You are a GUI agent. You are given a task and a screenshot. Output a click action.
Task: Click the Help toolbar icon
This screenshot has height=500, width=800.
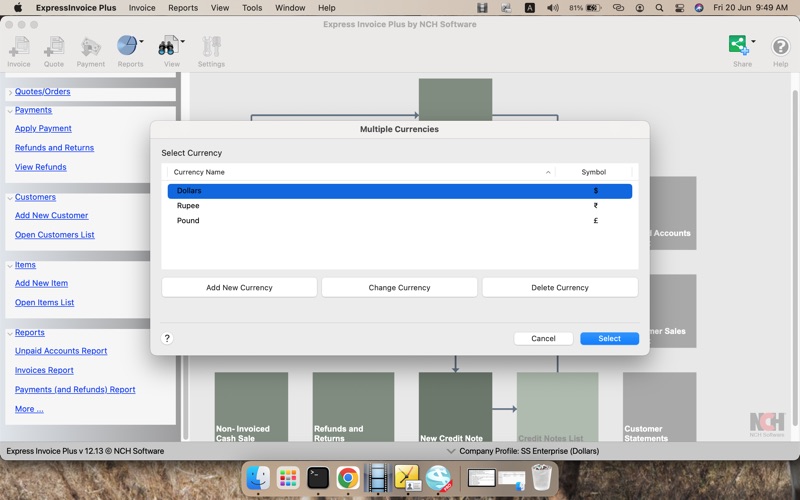click(x=780, y=46)
